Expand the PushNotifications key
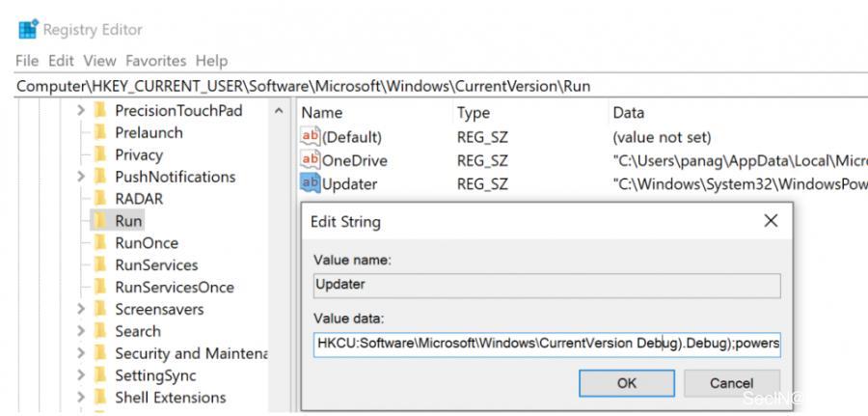This screenshot has height=416, width=868. pos(81,177)
